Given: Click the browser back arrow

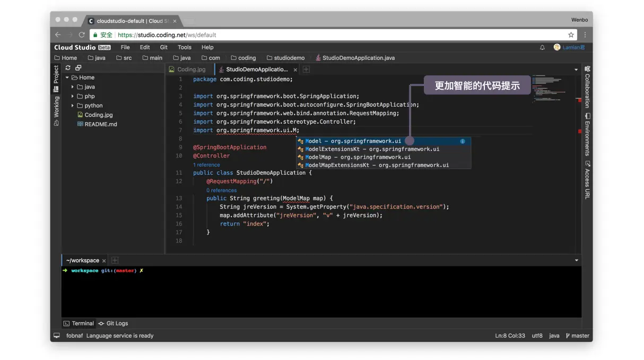Looking at the screenshot, I should (x=58, y=35).
